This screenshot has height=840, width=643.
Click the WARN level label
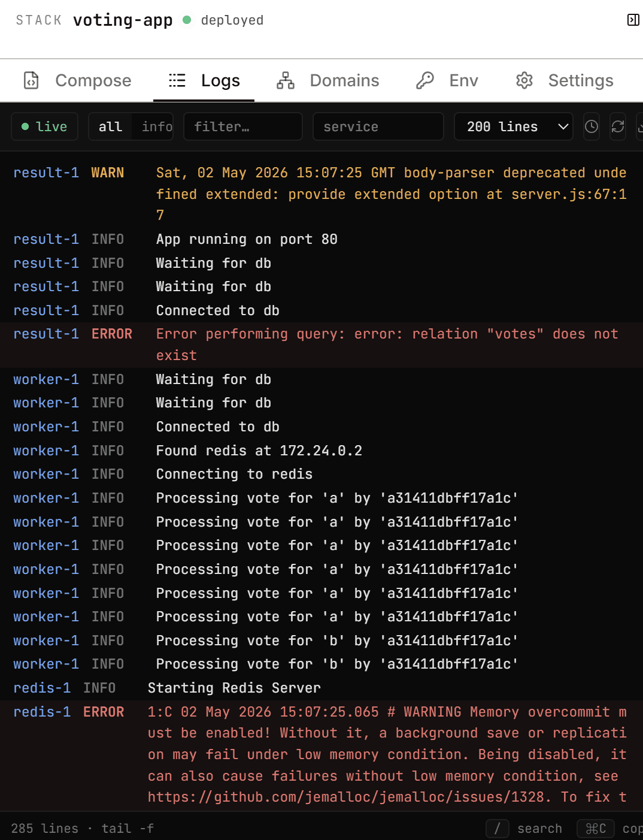coord(108,173)
